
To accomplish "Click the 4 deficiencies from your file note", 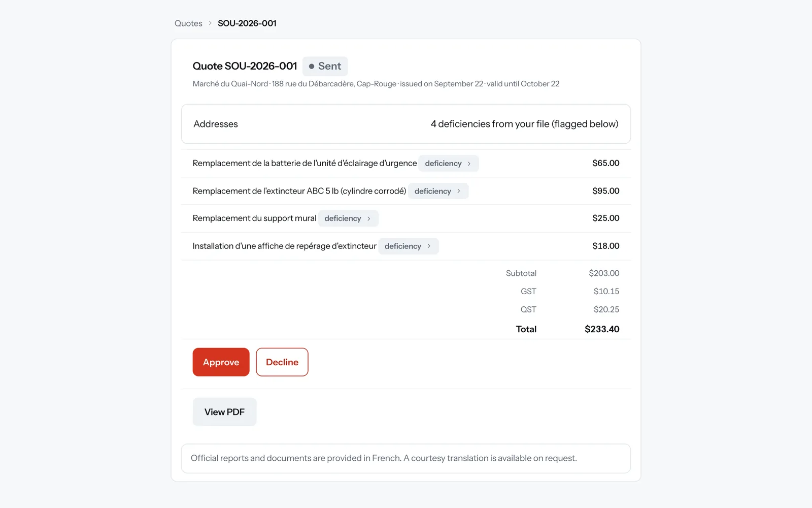I will 524,124.
